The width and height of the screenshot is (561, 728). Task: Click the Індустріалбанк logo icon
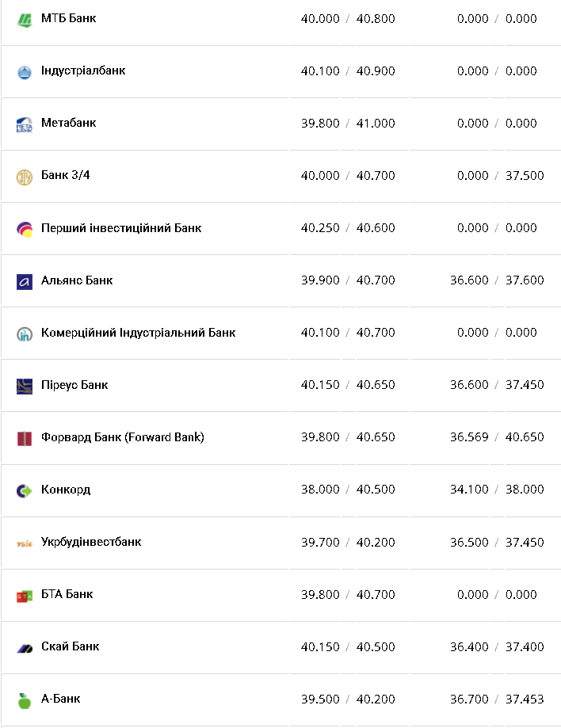click(25, 71)
